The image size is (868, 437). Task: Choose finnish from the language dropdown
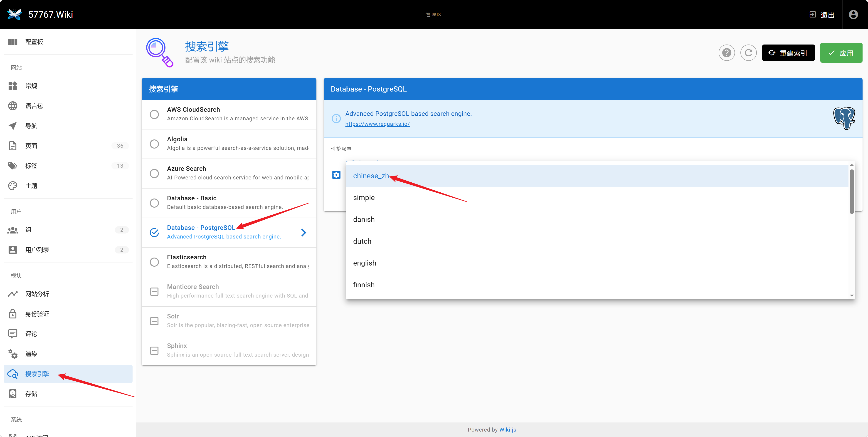click(597, 285)
